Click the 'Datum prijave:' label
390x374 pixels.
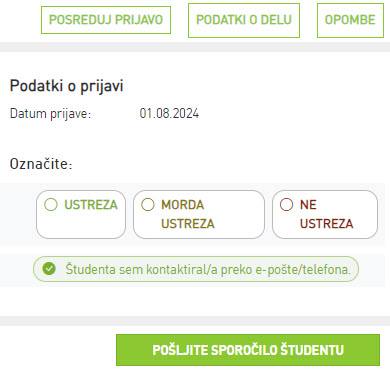[x=51, y=114]
